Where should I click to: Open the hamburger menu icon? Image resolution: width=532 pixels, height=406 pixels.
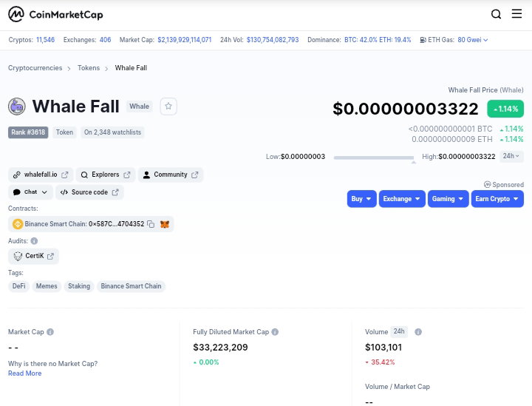516,13
